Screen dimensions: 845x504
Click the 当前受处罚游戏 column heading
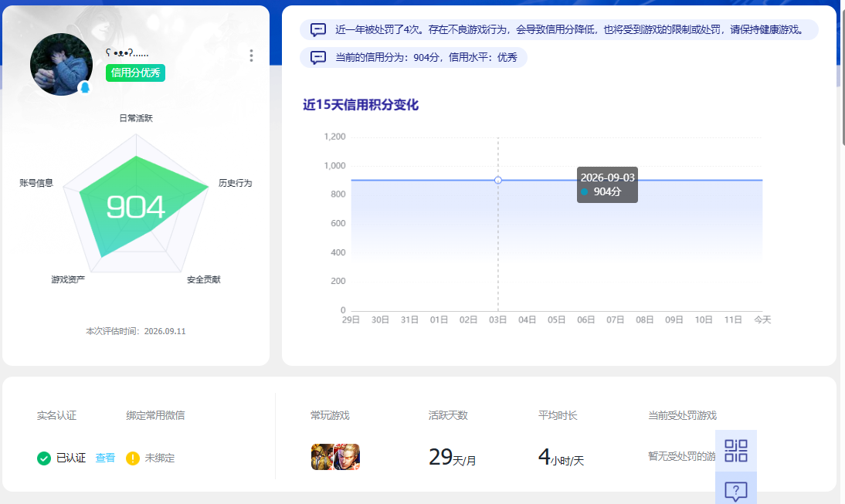(682, 415)
